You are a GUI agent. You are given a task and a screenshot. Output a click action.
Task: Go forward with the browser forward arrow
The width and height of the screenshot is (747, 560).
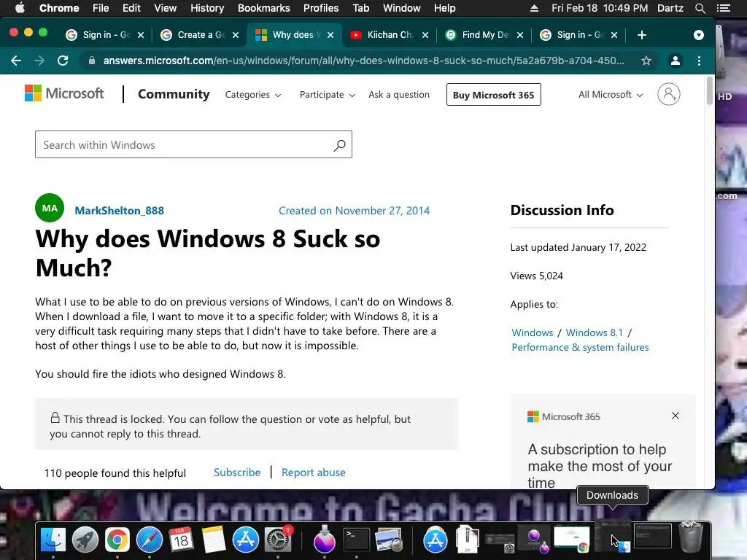click(x=39, y=61)
